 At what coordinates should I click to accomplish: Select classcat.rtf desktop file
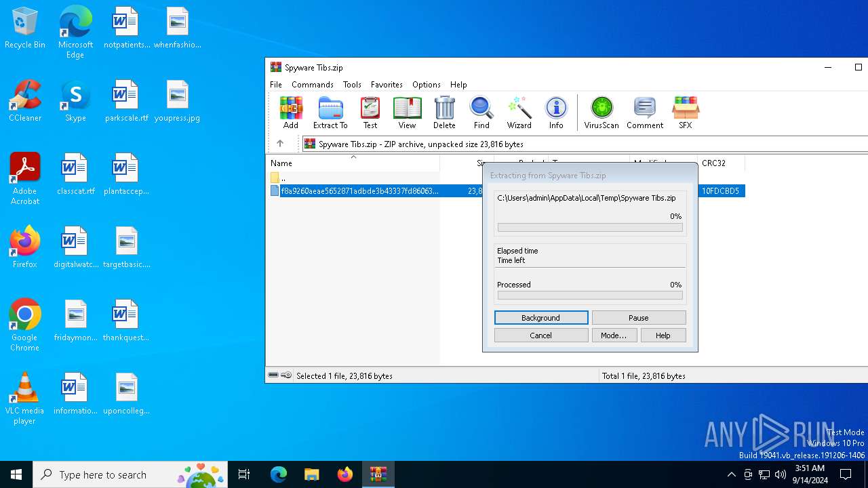tap(75, 175)
